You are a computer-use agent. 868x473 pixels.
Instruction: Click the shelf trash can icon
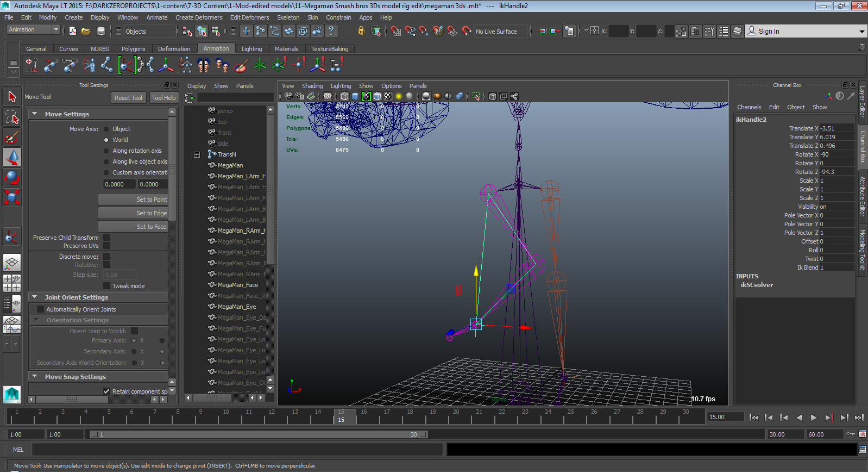861,47
